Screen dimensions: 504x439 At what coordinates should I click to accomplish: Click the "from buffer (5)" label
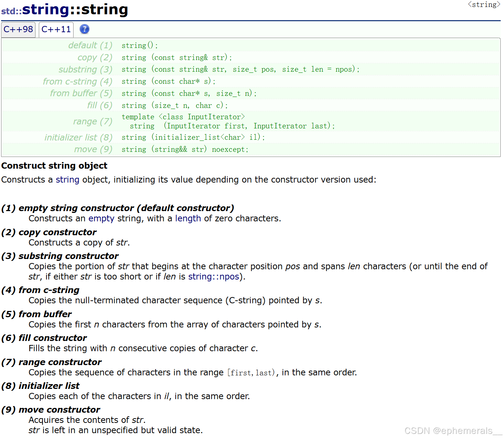[x=81, y=93]
